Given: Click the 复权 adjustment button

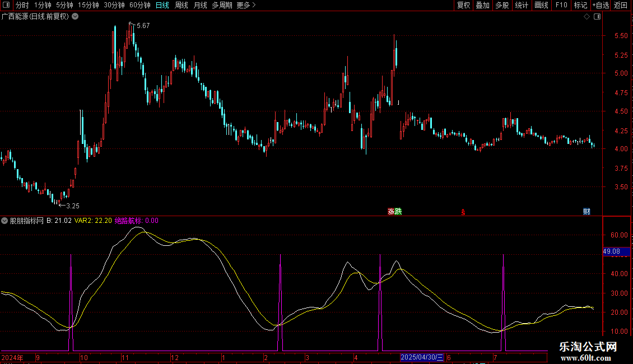Looking at the screenshot, I should [463, 6].
